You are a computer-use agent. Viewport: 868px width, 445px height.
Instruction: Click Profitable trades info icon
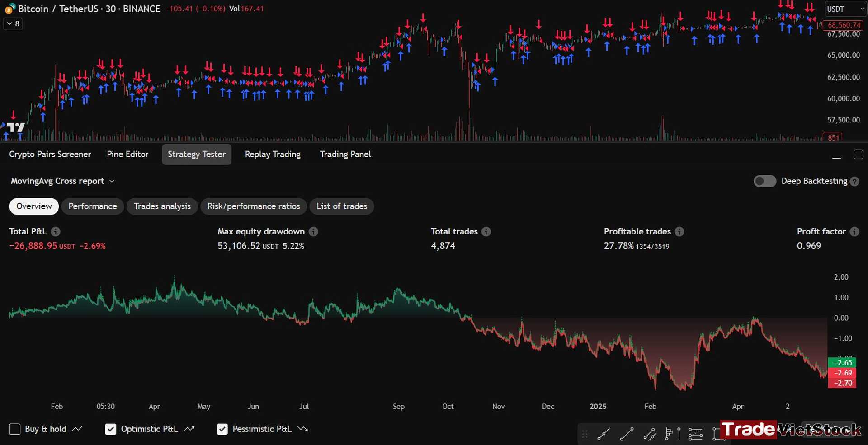(679, 231)
